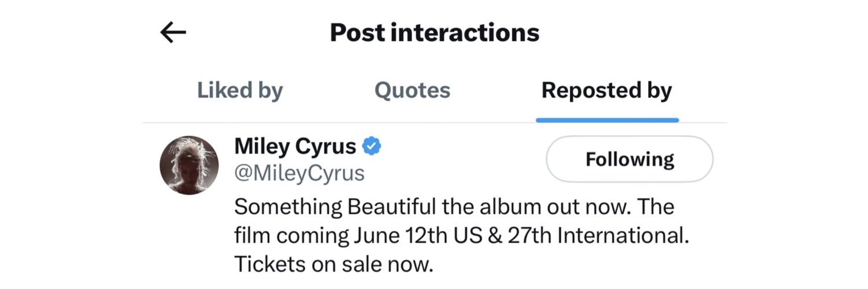Click the divider line below Liked by
The image size is (868, 289).
240,123
